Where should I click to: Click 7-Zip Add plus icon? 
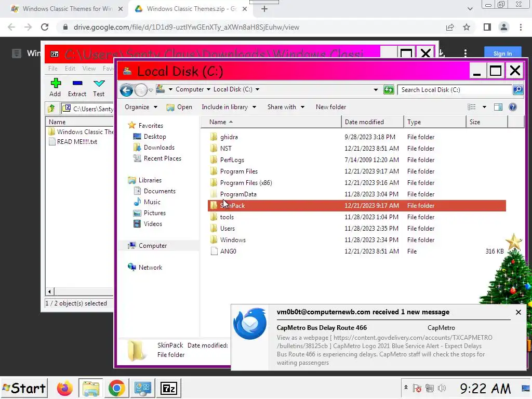55,83
